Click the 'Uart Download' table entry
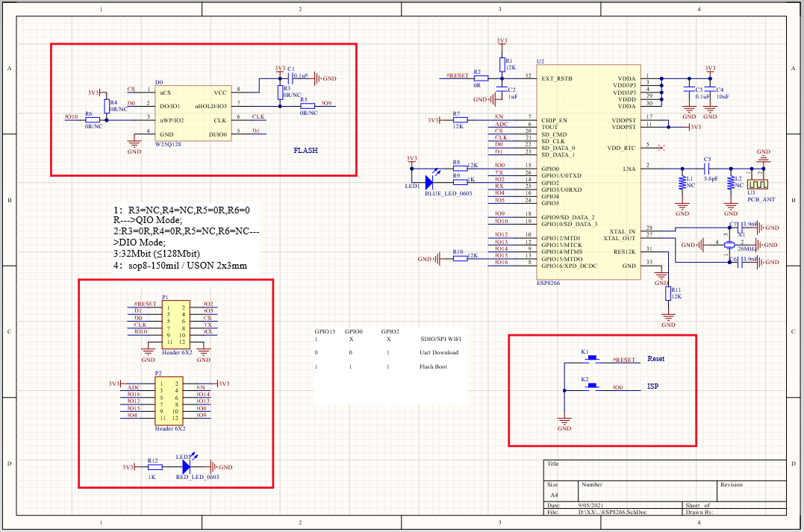This screenshot has width=804, height=532. click(439, 353)
